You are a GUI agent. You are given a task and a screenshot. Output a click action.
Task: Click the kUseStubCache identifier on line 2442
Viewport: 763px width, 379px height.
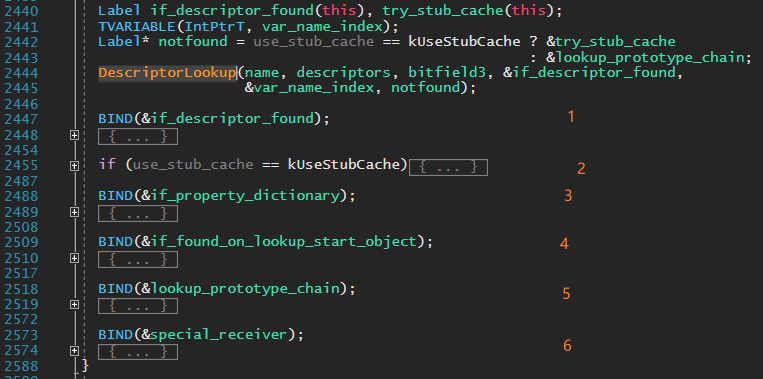pos(465,41)
